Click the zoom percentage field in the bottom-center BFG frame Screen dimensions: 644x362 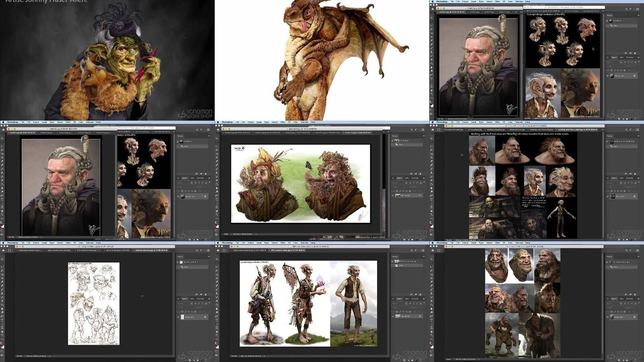[234, 356]
